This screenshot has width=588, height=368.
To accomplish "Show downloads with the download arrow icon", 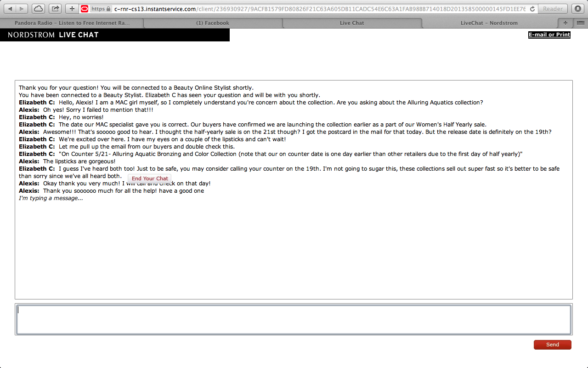I will coord(577,9).
